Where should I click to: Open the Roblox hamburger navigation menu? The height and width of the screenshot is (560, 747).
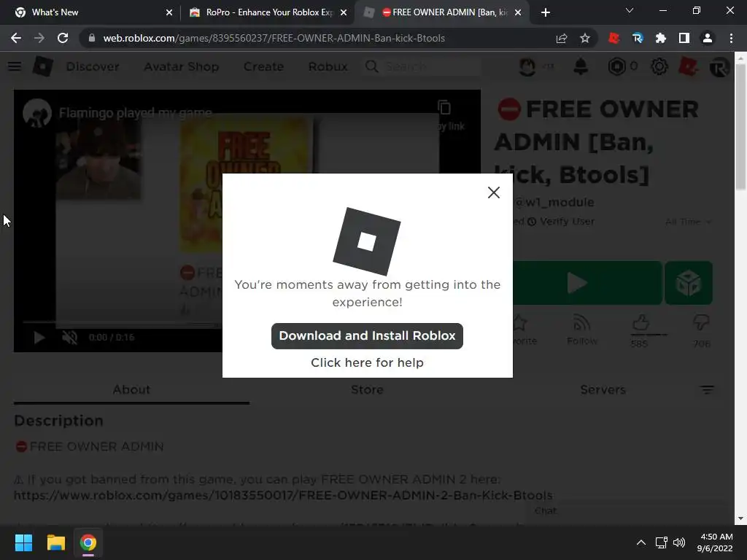(15, 66)
